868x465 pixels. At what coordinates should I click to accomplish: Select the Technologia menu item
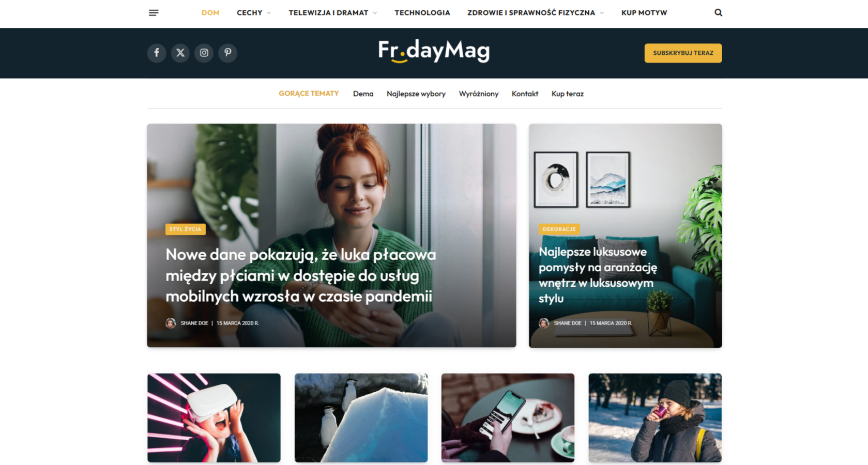coord(422,13)
